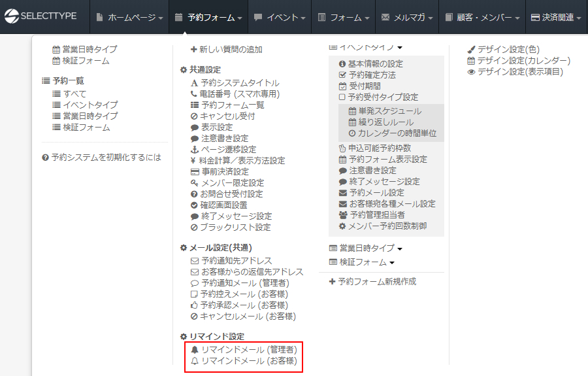The width and height of the screenshot is (588, 376).
Task: Click the clock icon for カレンダーの時間単位
Action: 352,133
